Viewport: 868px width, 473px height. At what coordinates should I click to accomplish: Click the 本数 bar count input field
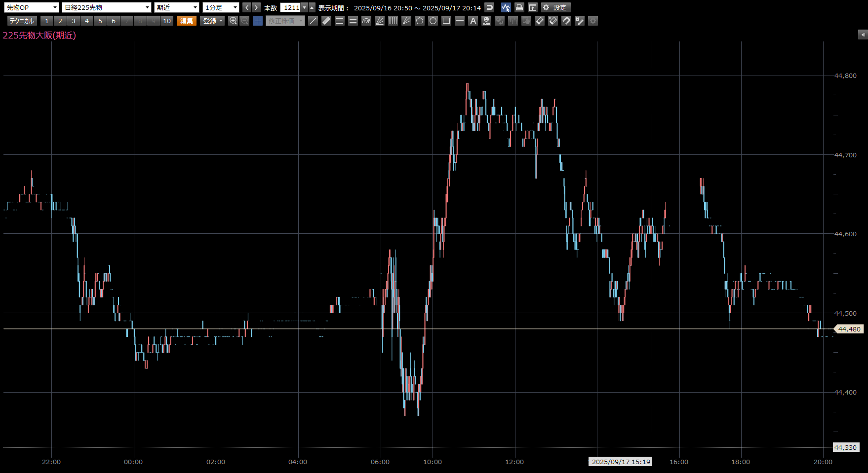[291, 7]
